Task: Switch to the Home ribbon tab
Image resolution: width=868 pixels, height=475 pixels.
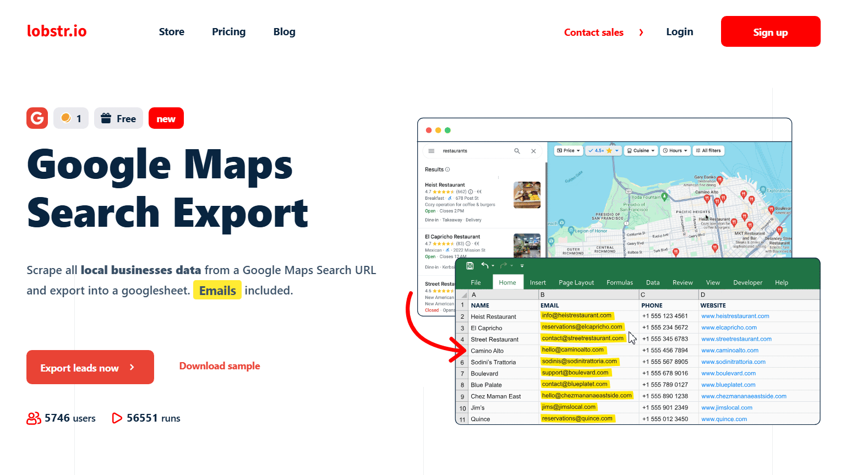Action: click(x=507, y=282)
